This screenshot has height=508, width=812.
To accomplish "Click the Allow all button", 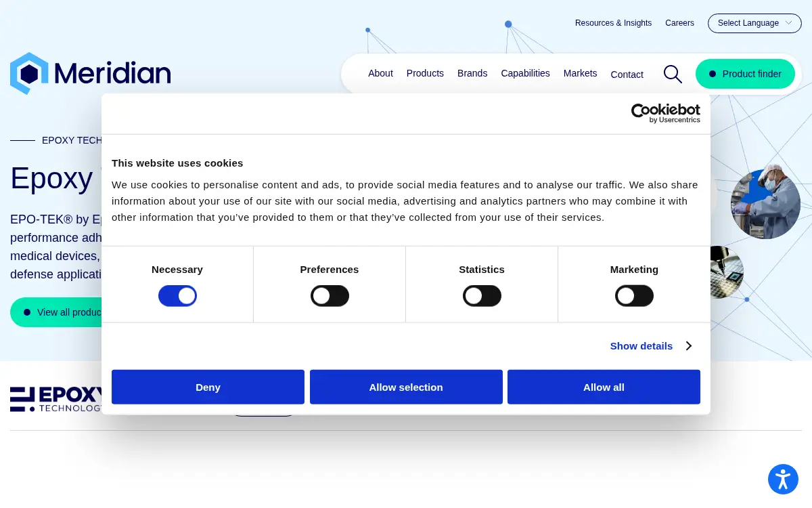I will 604,387.
